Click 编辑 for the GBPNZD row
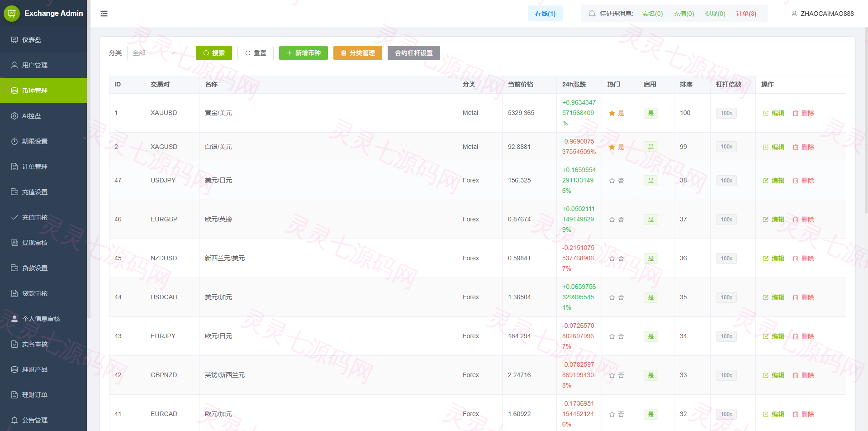This screenshot has width=868, height=431. 773,375
